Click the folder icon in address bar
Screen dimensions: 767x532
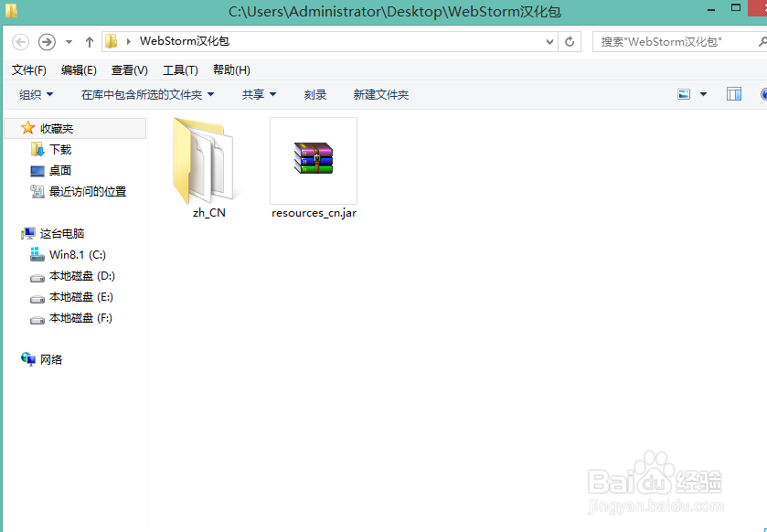(112, 41)
